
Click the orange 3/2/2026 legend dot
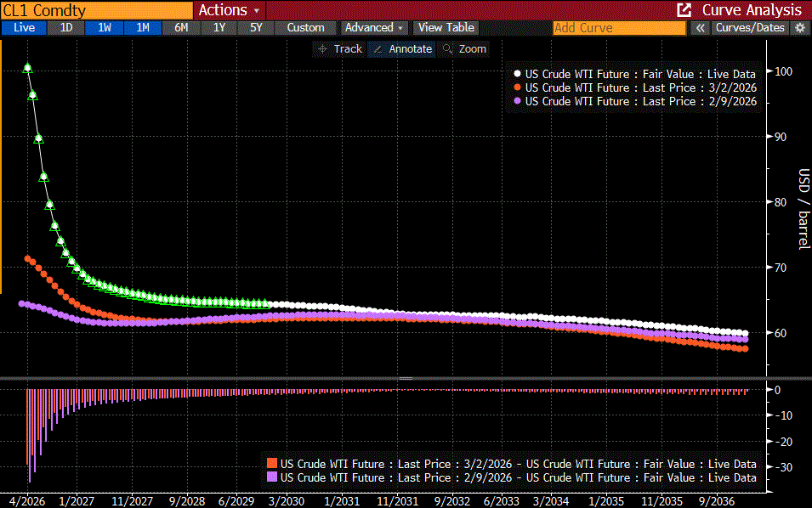[517, 87]
